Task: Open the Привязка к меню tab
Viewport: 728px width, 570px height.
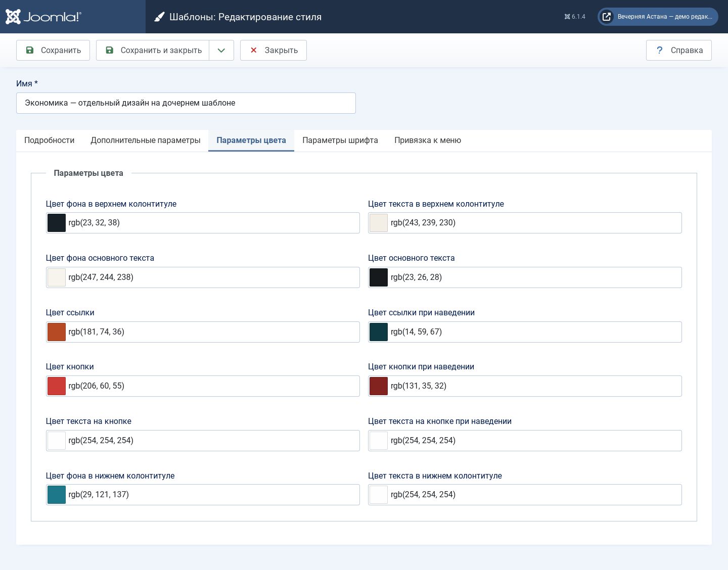Action: pyautogui.click(x=428, y=140)
